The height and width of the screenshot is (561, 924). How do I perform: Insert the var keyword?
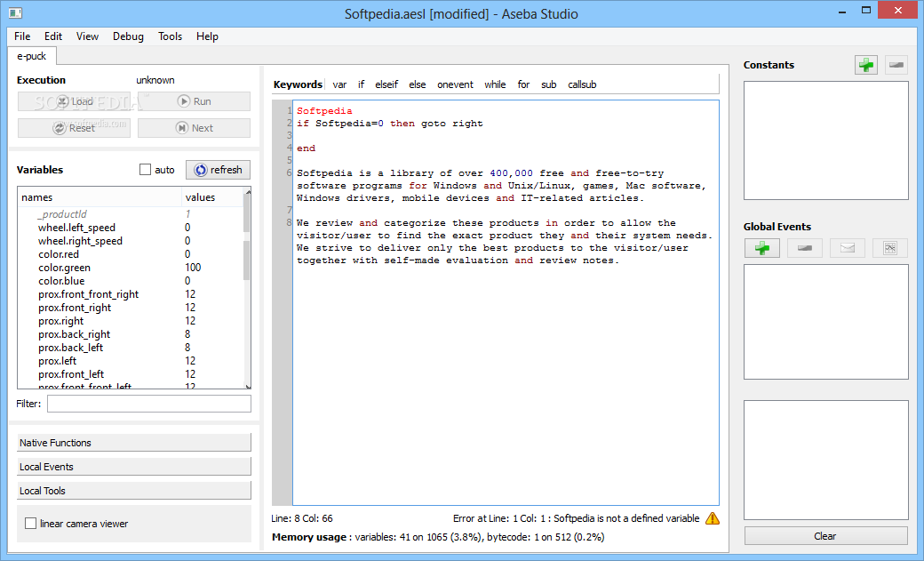point(339,84)
